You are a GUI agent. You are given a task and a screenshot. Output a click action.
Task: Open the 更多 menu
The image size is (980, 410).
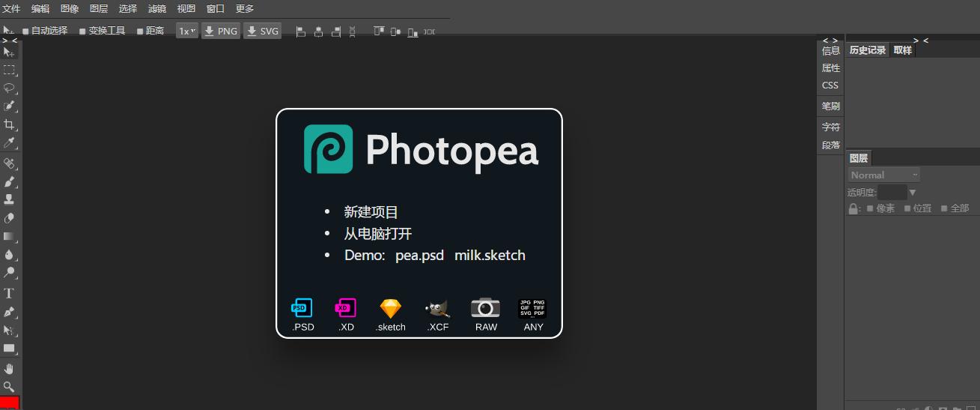(245, 9)
